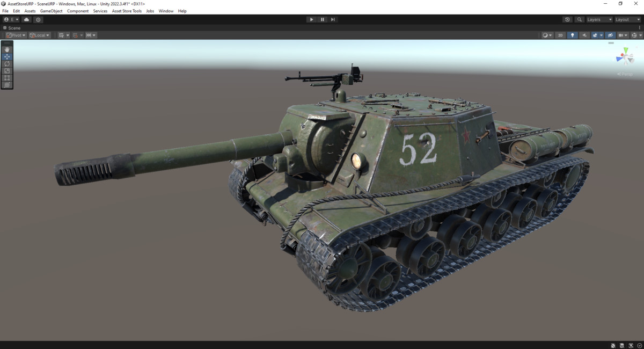Image resolution: width=644 pixels, height=349 pixels.
Task: Click the Step frame button
Action: (333, 19)
